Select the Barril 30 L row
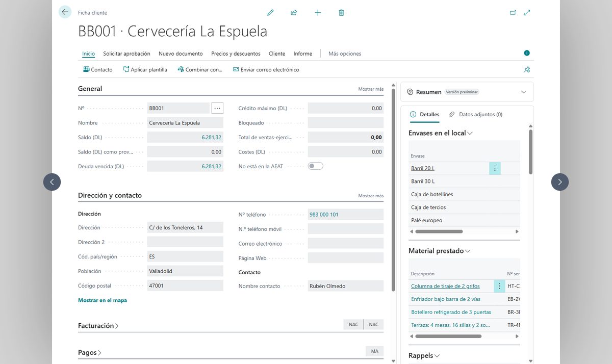The width and height of the screenshot is (612, 364). (464, 181)
